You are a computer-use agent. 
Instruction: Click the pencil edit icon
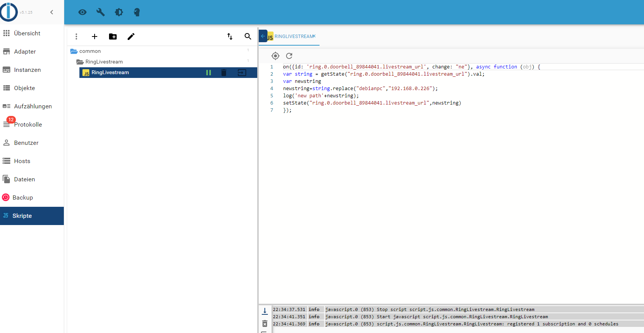(x=131, y=36)
